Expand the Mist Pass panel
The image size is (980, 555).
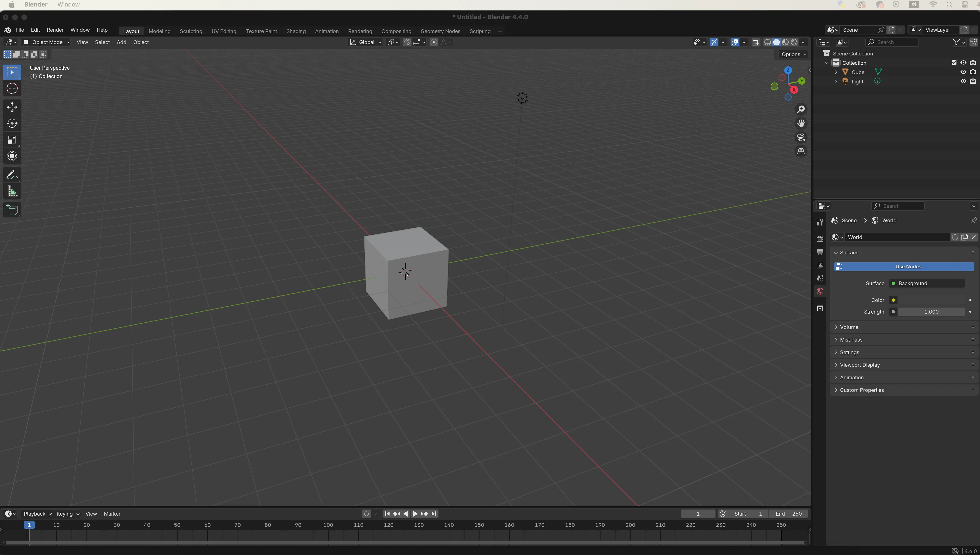[836, 340]
